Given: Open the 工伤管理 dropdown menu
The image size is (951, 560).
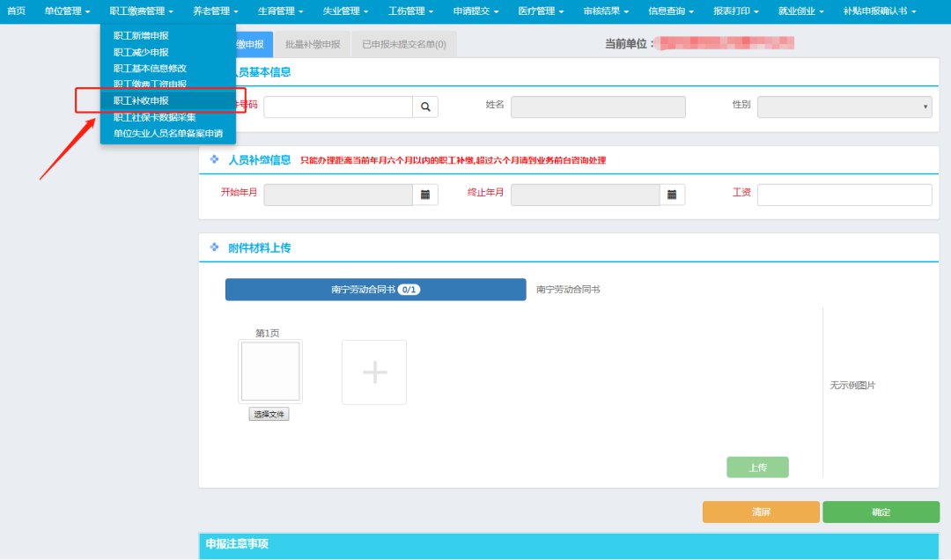Looking at the screenshot, I should click(411, 11).
